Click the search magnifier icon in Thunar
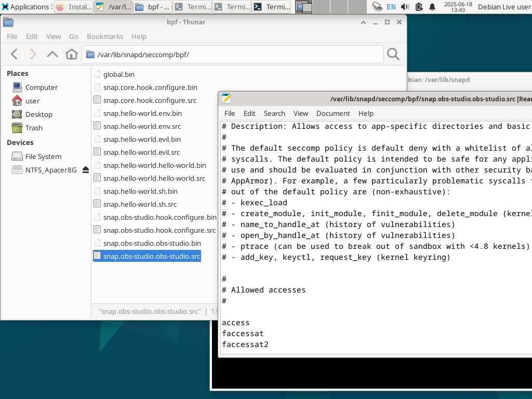Screen dimensions: 532x399 click(393, 54)
